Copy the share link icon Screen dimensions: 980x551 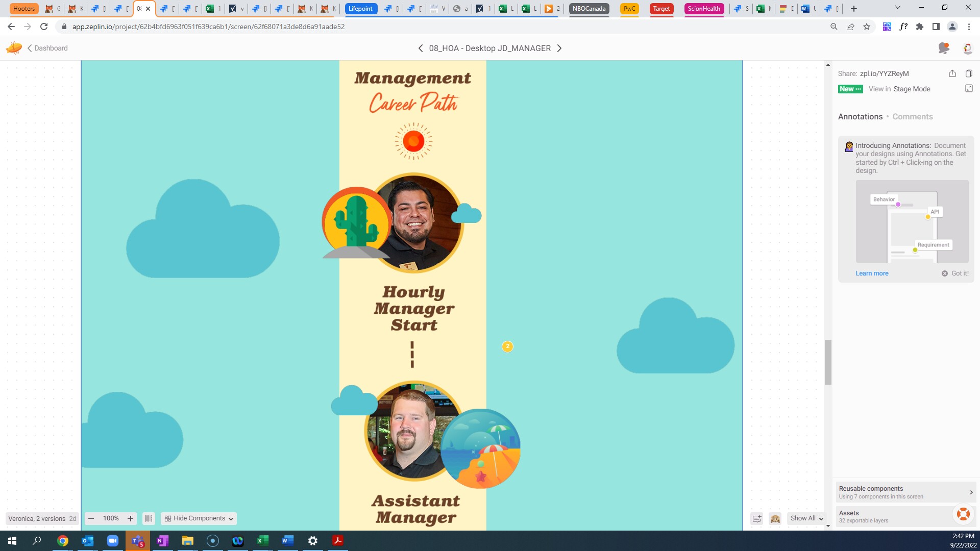[x=969, y=73]
